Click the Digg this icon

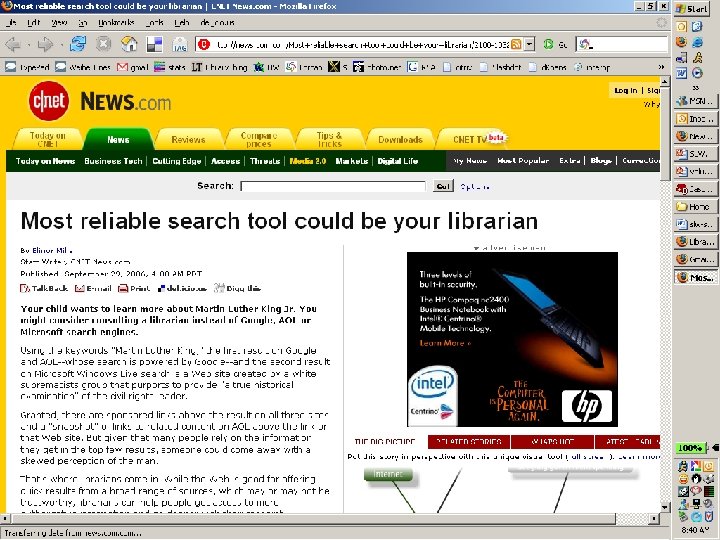click(x=237, y=288)
